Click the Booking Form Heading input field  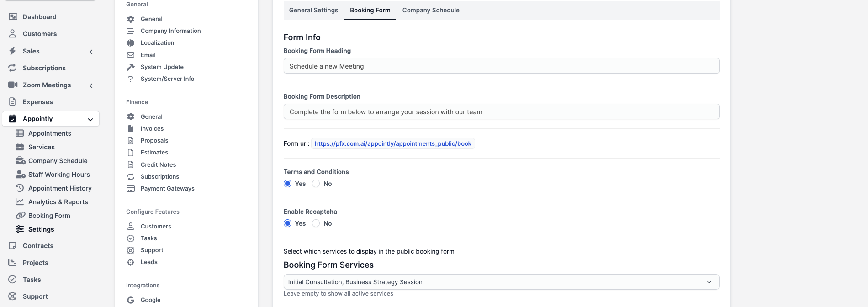(501, 66)
